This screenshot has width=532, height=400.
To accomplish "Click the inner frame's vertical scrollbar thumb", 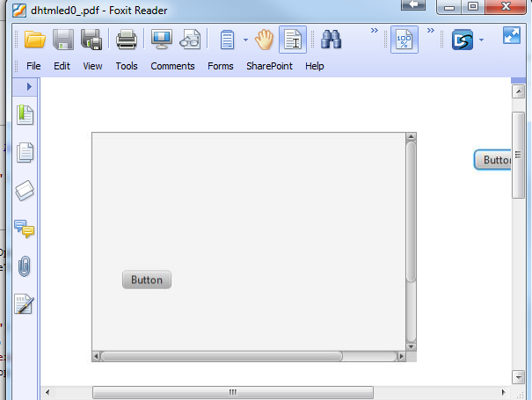I will coord(411,212).
